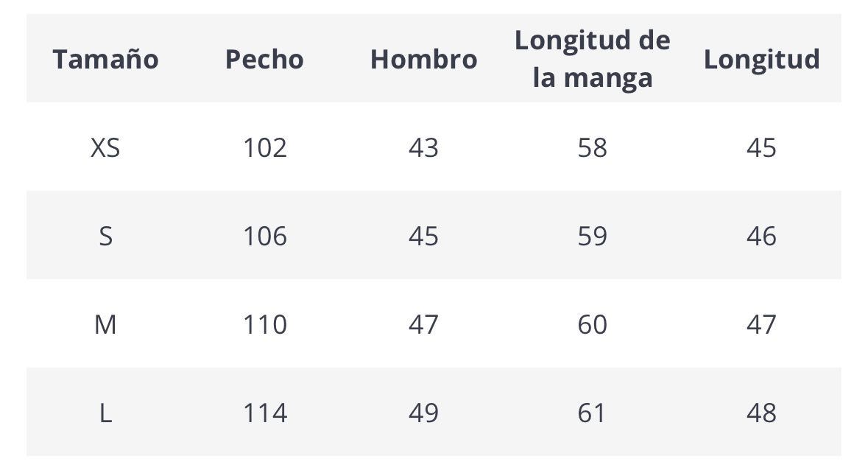The image size is (868, 473).
Task: Click the L chest value 114
Action: pyautogui.click(x=265, y=413)
